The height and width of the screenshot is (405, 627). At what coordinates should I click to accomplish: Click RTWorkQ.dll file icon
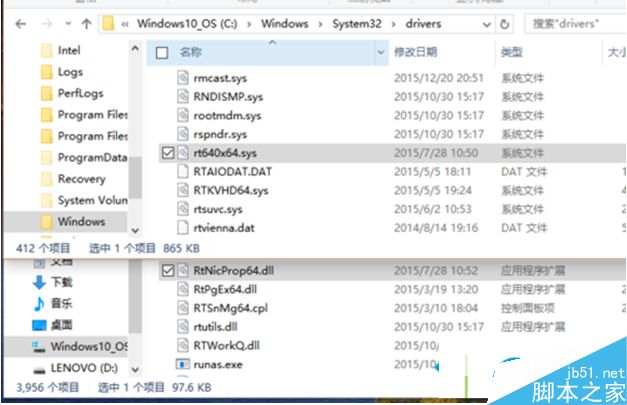(183, 346)
